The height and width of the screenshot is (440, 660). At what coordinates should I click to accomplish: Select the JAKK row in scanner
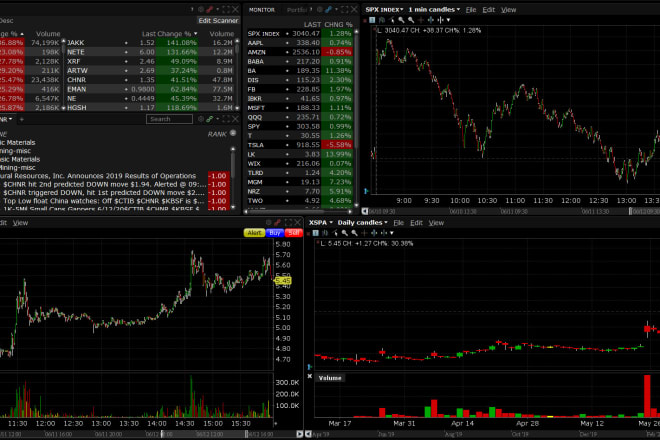point(150,43)
